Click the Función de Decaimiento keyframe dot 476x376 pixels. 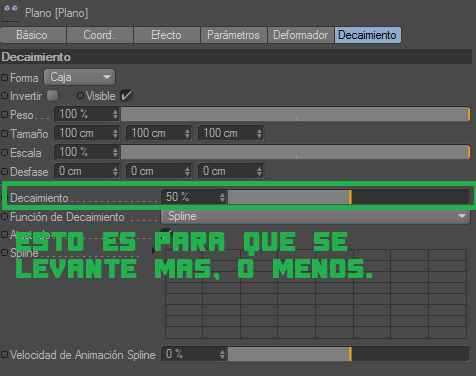point(5,217)
